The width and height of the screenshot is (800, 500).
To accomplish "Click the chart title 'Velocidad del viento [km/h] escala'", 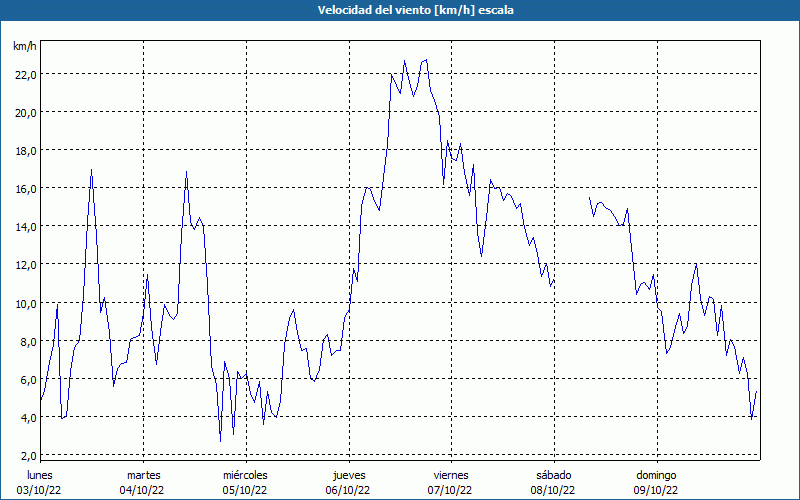I will 415,10.
